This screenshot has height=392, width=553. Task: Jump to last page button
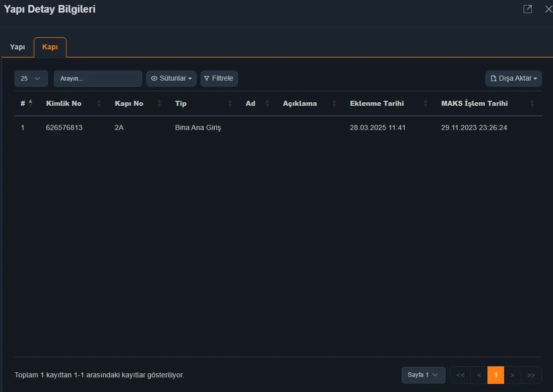pyautogui.click(x=531, y=375)
